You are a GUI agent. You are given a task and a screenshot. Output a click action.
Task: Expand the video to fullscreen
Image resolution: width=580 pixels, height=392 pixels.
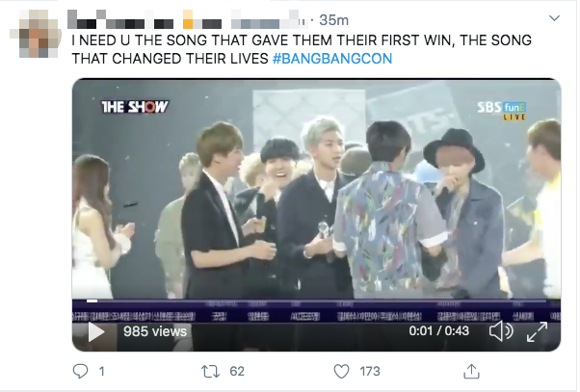point(536,332)
